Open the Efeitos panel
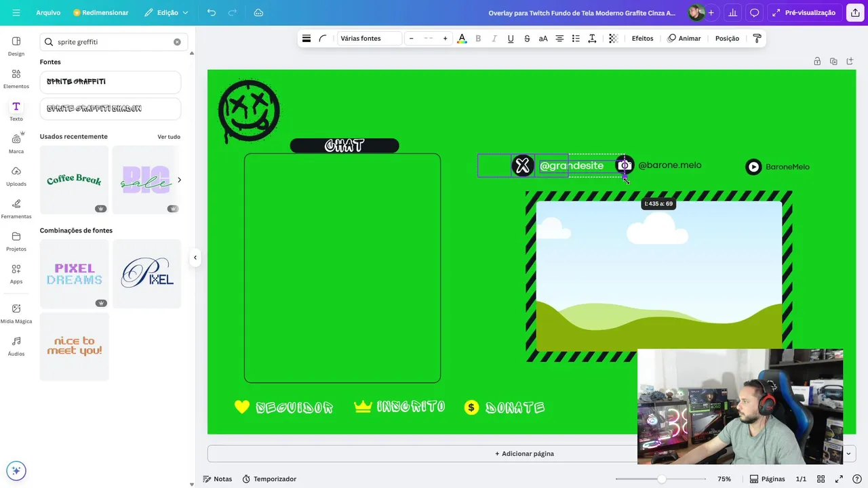This screenshot has width=868, height=488. (642, 39)
